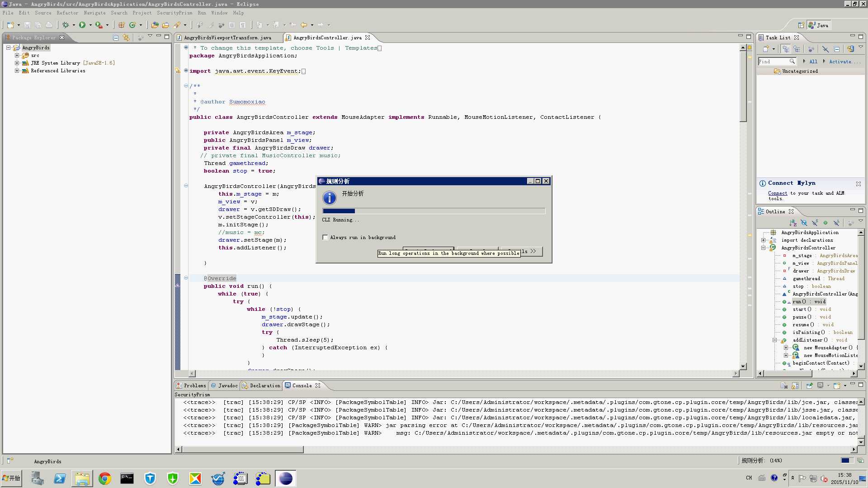Click the Open Type toolbar icon
The height and width of the screenshot is (488, 868).
tap(155, 25)
